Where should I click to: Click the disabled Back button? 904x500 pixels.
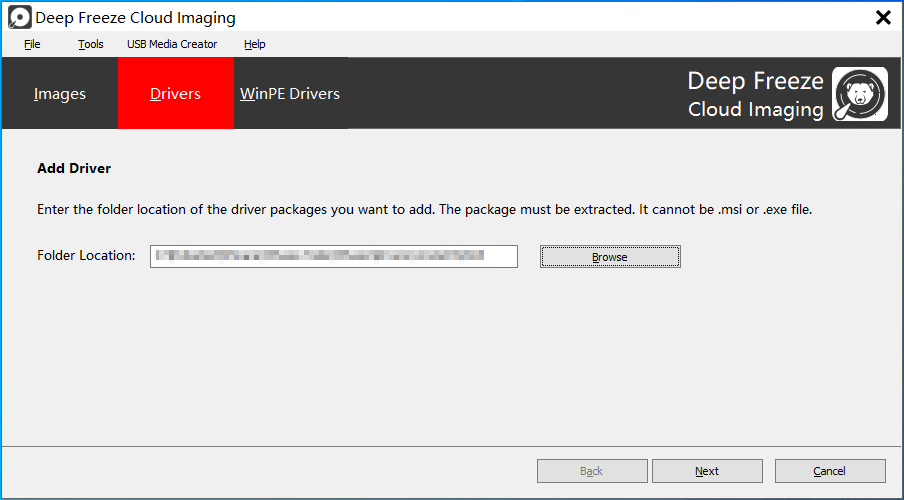(x=592, y=471)
